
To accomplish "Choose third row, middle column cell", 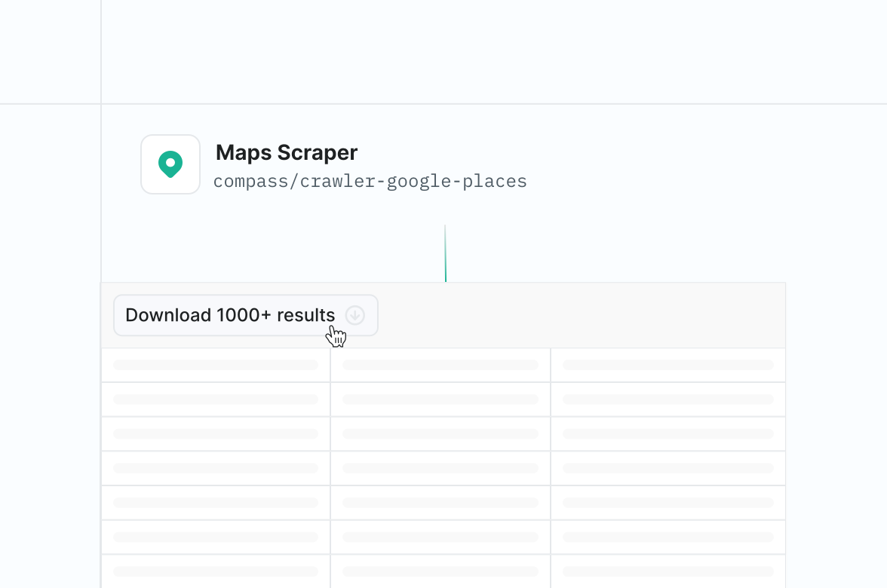I will click(440, 434).
